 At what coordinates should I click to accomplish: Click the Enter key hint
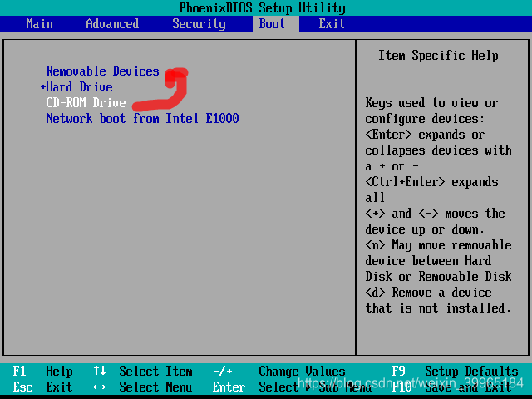pos(229,387)
